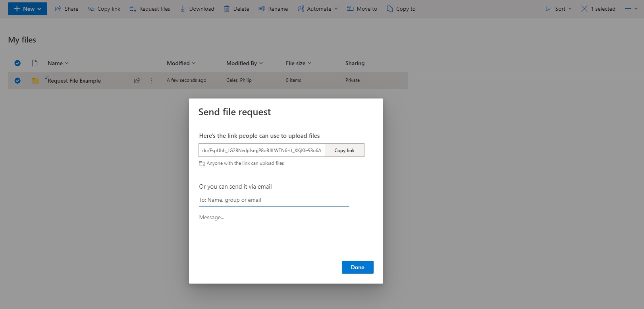Viewport: 644px width, 309px height.
Task: Click the Download toolbar icon
Action: 183,9
